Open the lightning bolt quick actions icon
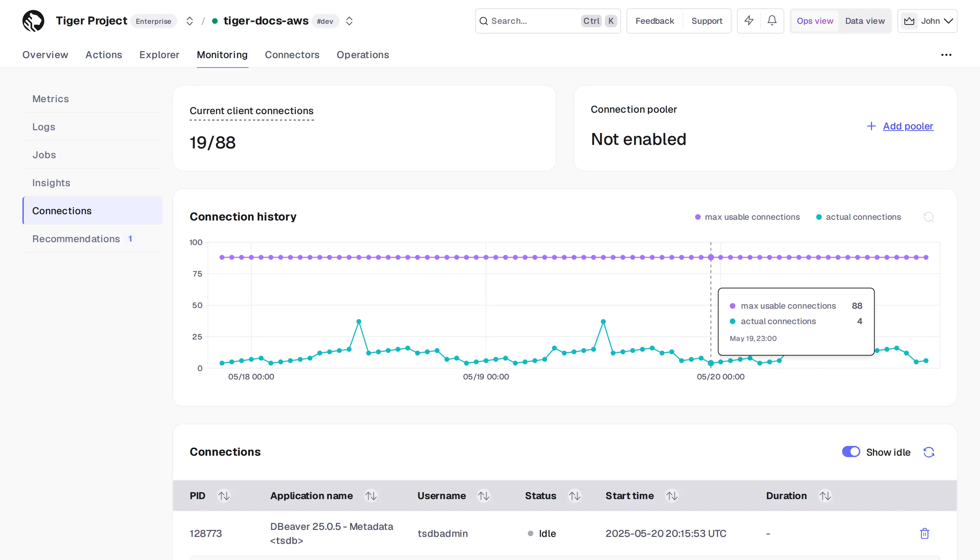Viewport: 980px width, 560px height. tap(749, 21)
